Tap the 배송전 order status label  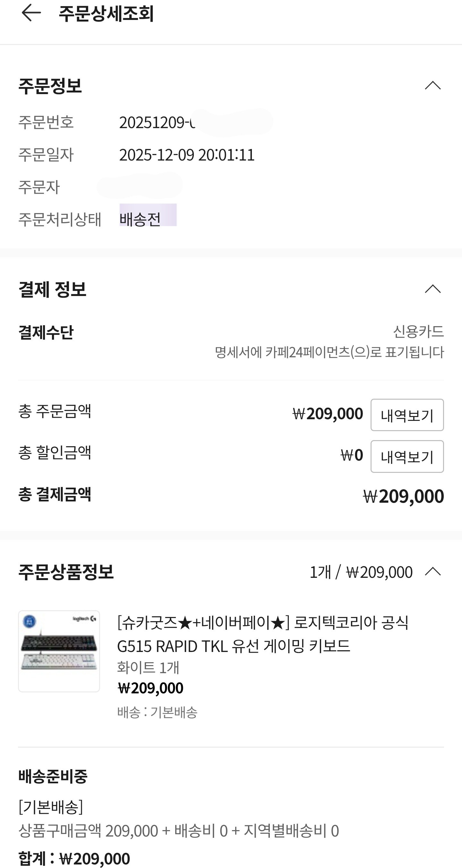[x=140, y=219]
